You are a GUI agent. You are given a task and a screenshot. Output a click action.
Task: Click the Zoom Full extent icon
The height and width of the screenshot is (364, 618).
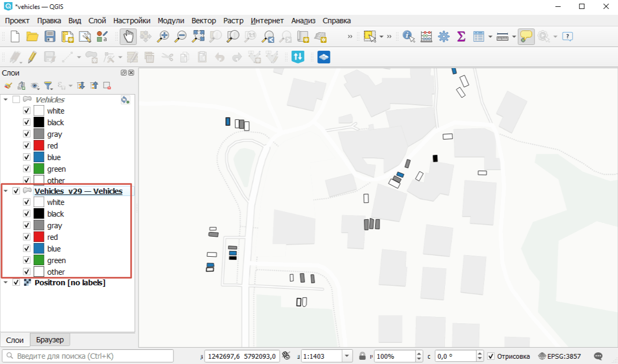[198, 36]
